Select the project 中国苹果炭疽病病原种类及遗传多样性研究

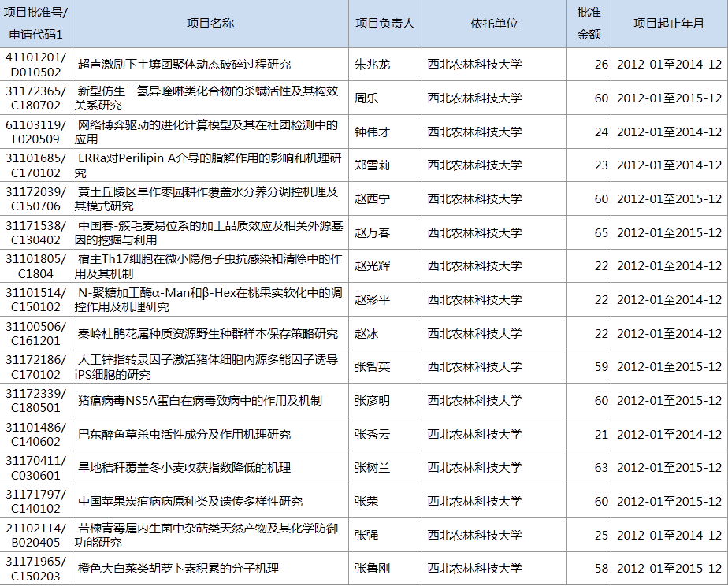coord(191,502)
